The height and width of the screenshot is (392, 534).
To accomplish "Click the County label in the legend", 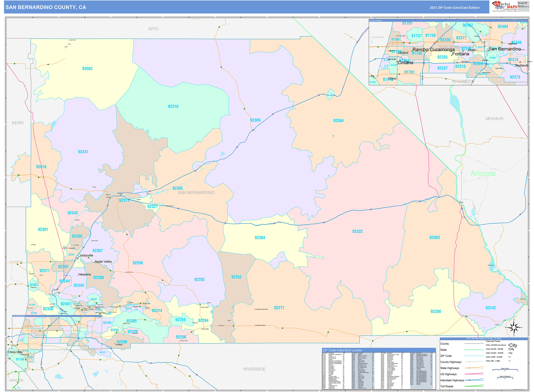I will [444, 344].
